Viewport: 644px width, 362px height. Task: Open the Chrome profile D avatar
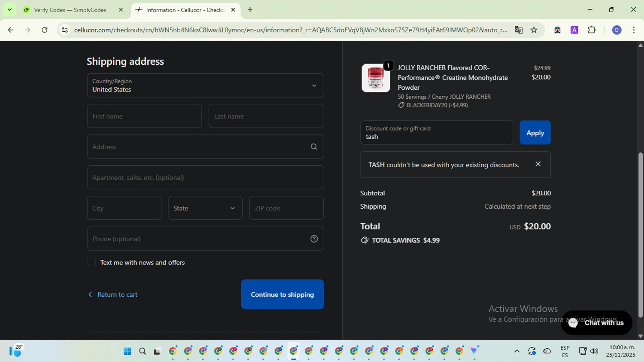pyautogui.click(x=617, y=30)
